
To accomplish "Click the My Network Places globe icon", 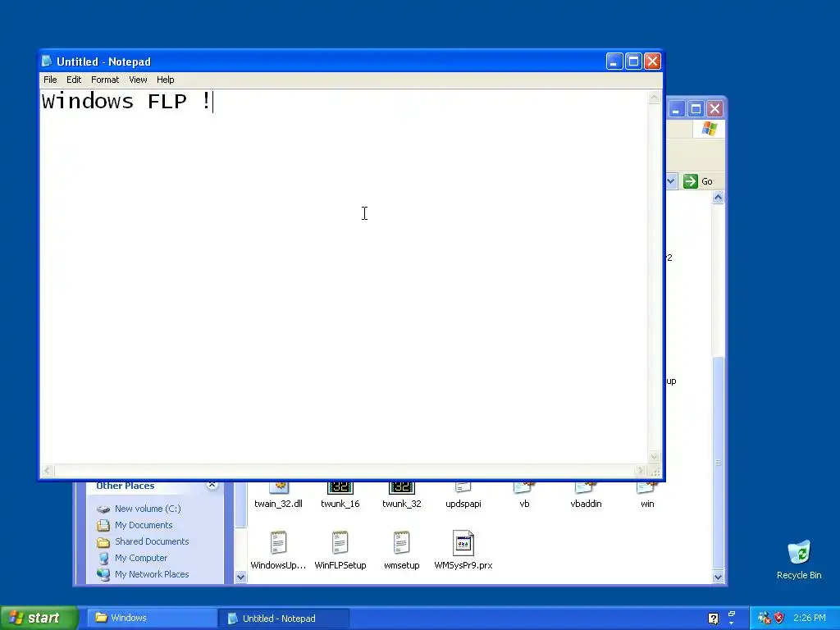I will coord(103,574).
